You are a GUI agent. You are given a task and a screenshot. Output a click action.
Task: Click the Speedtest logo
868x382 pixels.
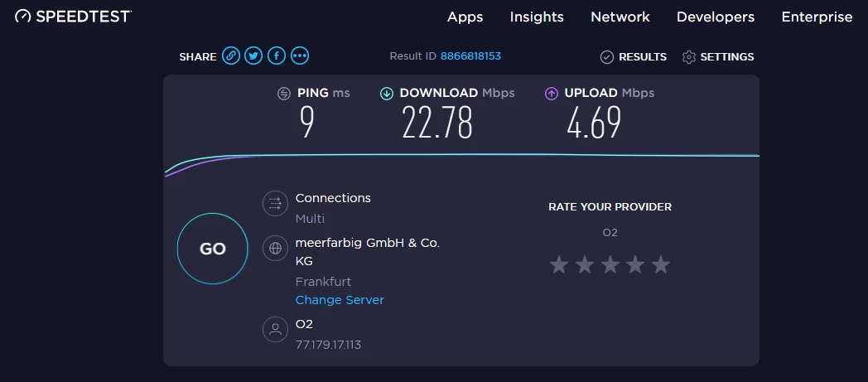pos(74,17)
